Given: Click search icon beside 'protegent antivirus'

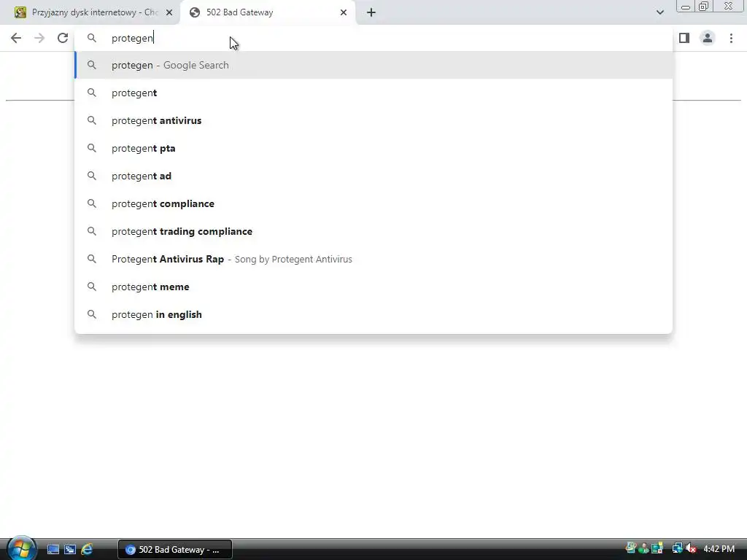Looking at the screenshot, I should [x=91, y=120].
